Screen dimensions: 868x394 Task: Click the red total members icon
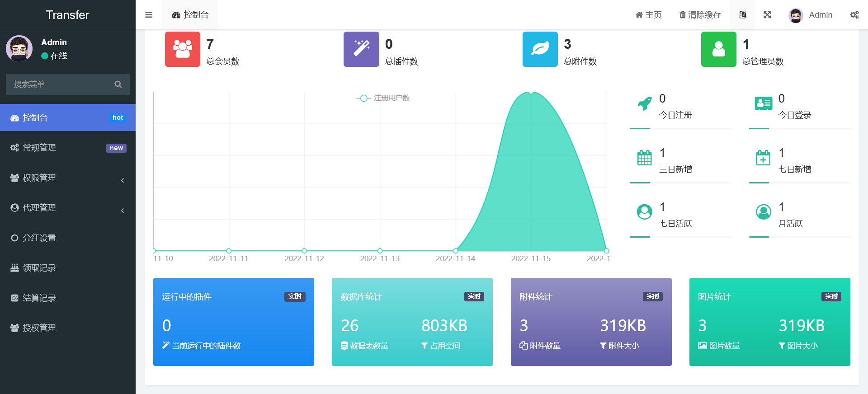tap(183, 49)
